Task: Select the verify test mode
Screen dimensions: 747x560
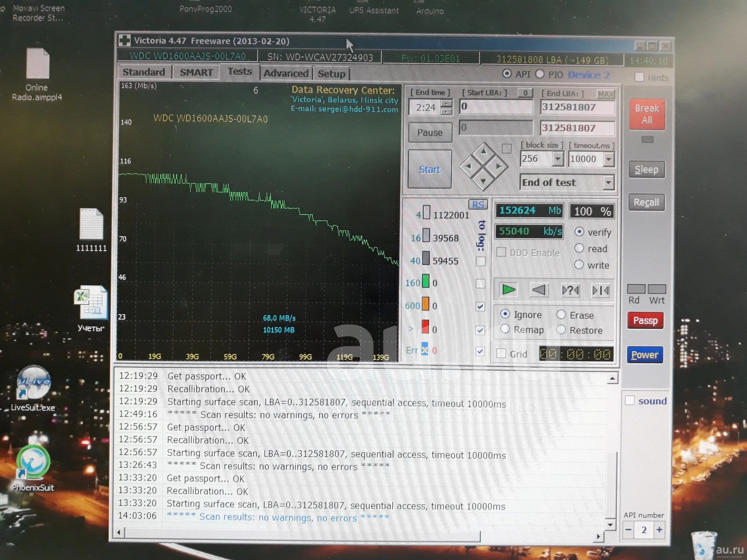Action: (579, 232)
